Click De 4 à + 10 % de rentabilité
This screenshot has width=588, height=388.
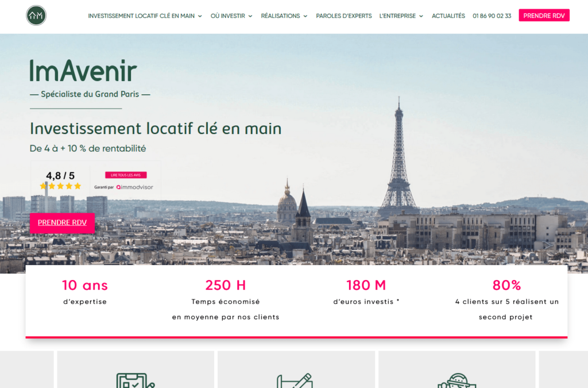point(88,149)
